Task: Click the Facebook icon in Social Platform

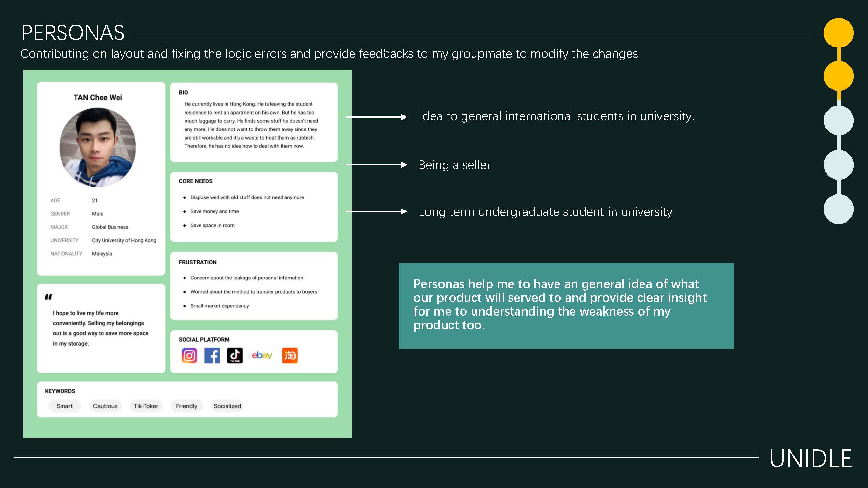Action: click(212, 356)
